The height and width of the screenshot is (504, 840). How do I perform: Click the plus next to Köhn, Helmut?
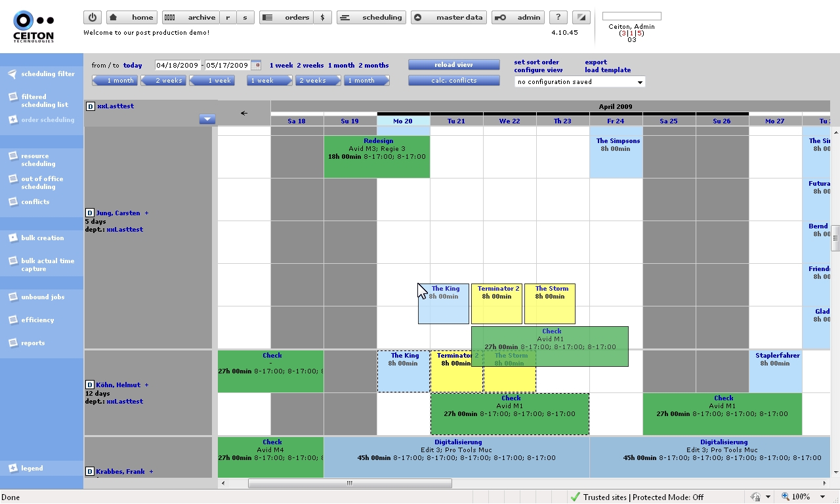tap(146, 385)
